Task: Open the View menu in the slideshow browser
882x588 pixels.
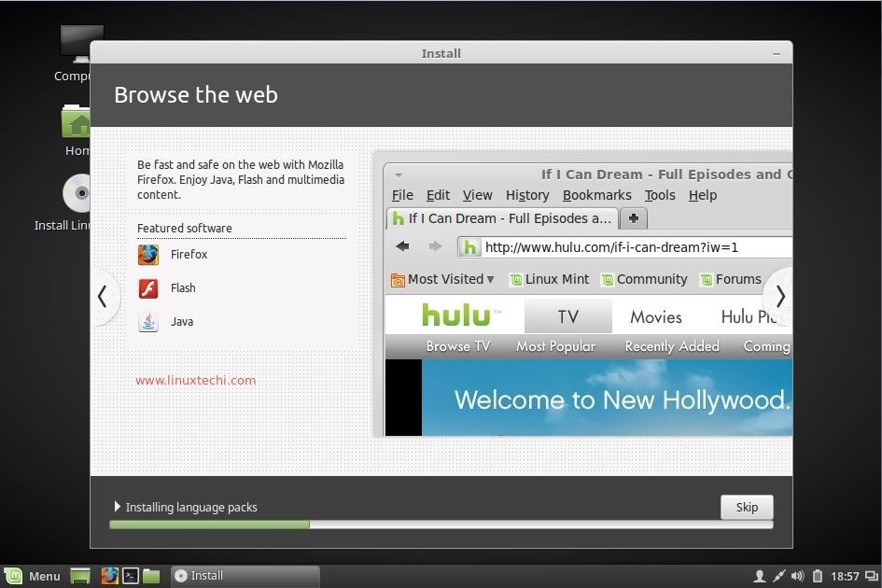Action: [x=477, y=195]
